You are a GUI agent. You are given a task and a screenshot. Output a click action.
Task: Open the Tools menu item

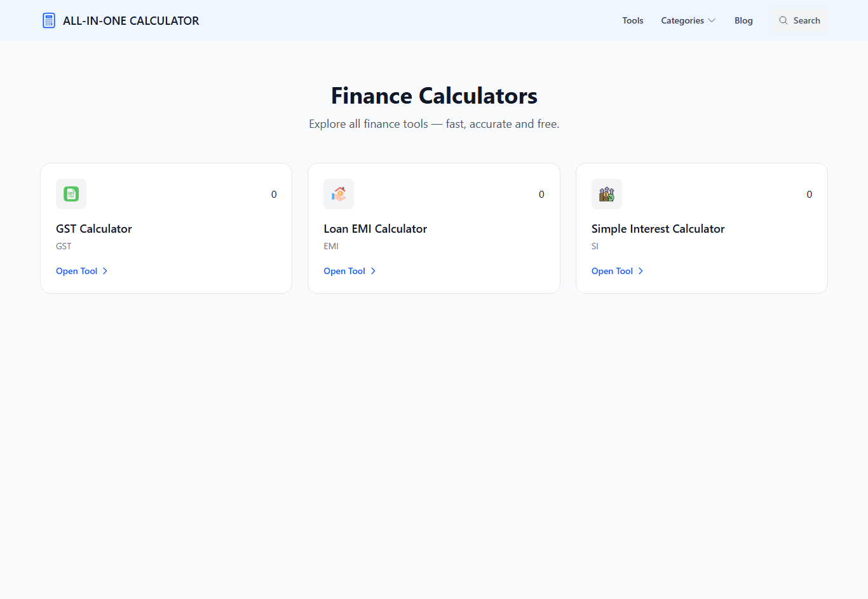(632, 20)
